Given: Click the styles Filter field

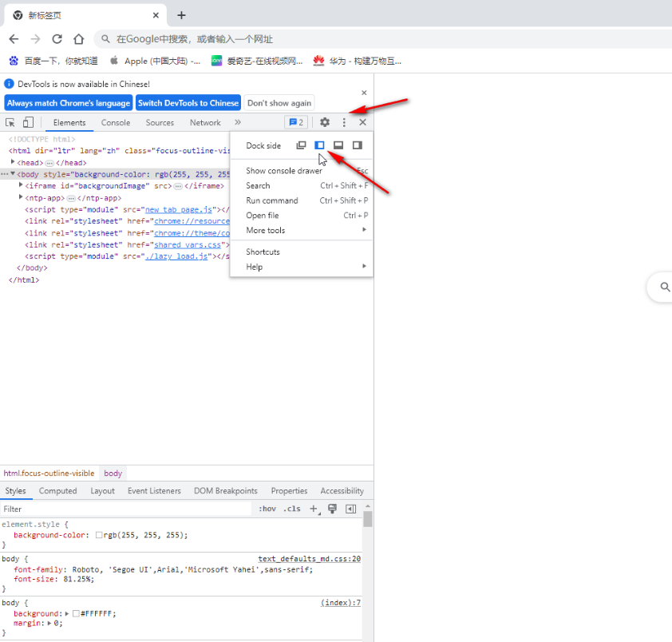Looking at the screenshot, I should click(126, 509).
